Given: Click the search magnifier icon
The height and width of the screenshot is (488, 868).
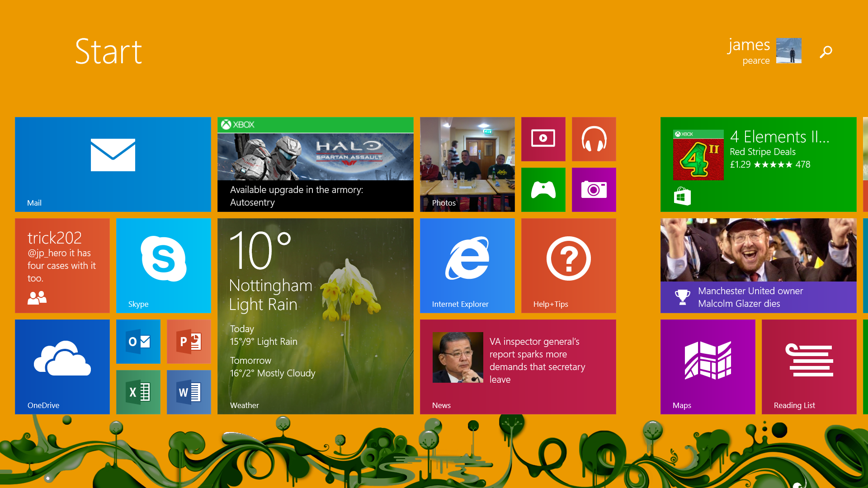Looking at the screenshot, I should coord(826,52).
